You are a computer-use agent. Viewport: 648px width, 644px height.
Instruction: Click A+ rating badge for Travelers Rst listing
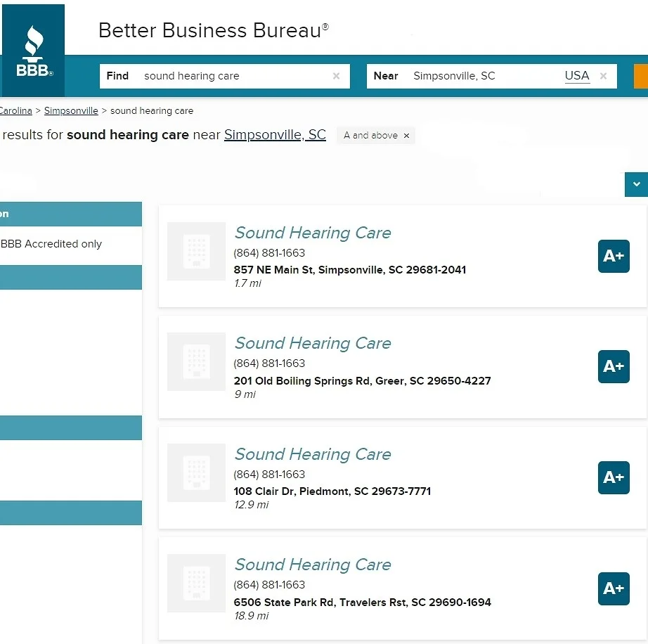(x=614, y=588)
